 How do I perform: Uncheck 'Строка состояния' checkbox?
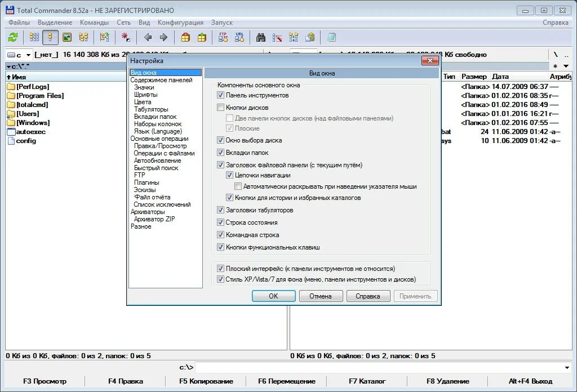tap(220, 222)
